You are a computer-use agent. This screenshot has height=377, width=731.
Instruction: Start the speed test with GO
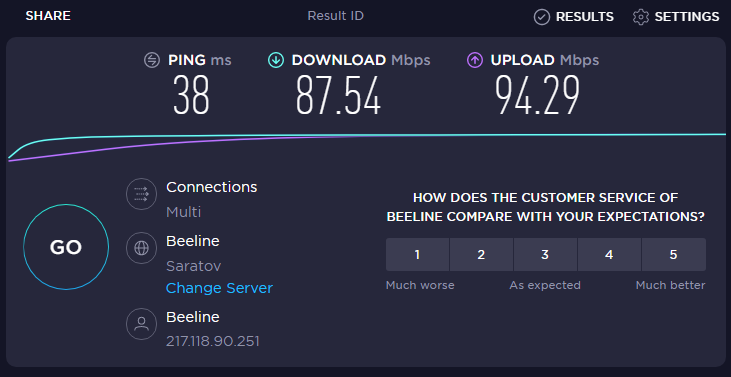click(x=66, y=247)
